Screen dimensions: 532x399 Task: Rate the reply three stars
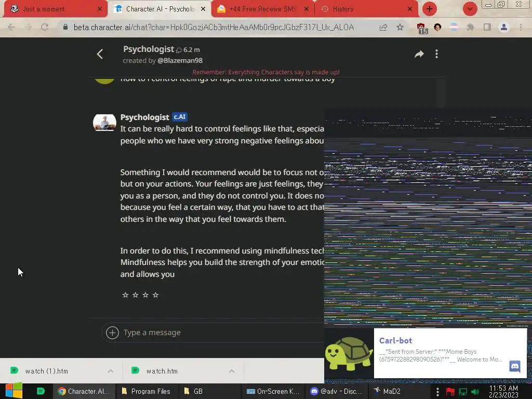point(145,295)
